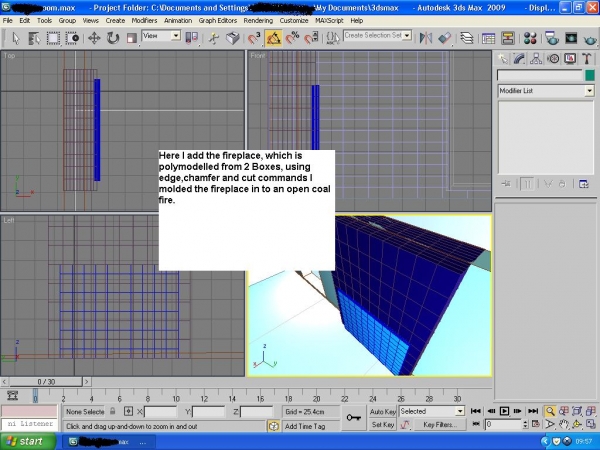The height and width of the screenshot is (450, 600).
Task: Activate Select and Scale tool
Action: point(132,38)
